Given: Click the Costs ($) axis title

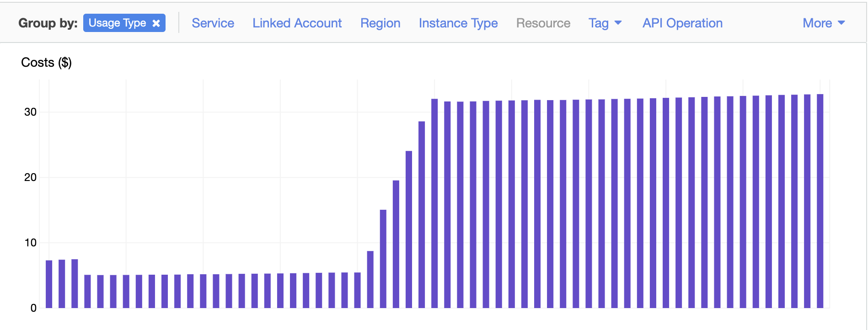Looking at the screenshot, I should (x=47, y=63).
